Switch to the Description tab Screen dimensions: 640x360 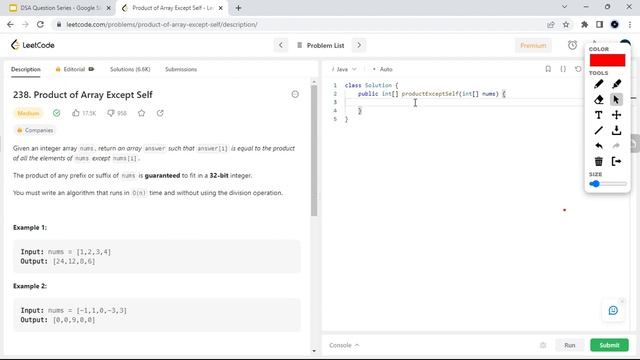point(26,69)
